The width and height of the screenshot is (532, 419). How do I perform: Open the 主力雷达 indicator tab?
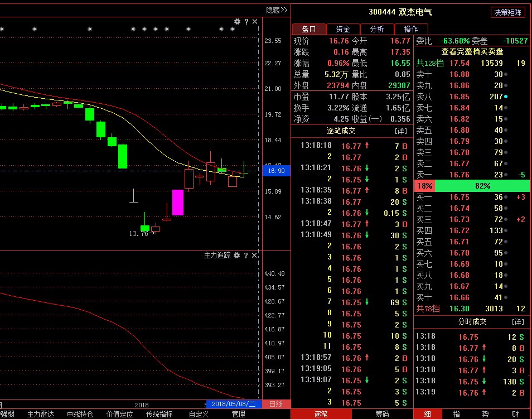pos(40,414)
